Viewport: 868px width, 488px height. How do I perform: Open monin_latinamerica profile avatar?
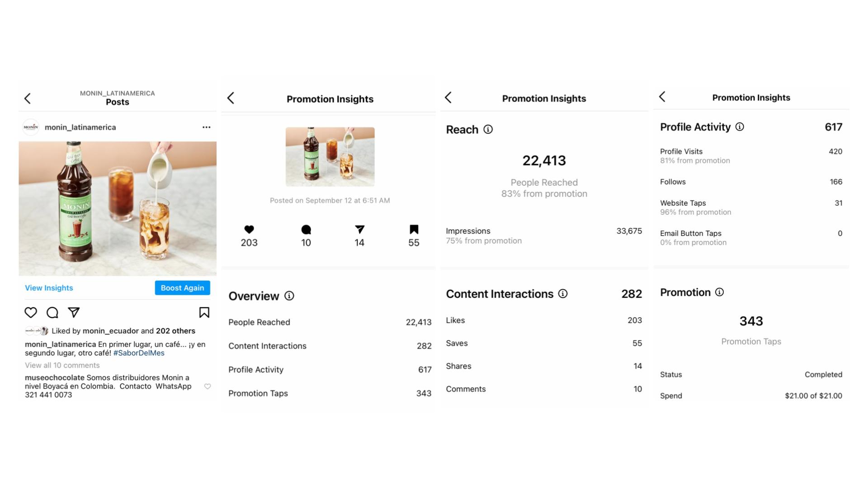[x=31, y=127]
